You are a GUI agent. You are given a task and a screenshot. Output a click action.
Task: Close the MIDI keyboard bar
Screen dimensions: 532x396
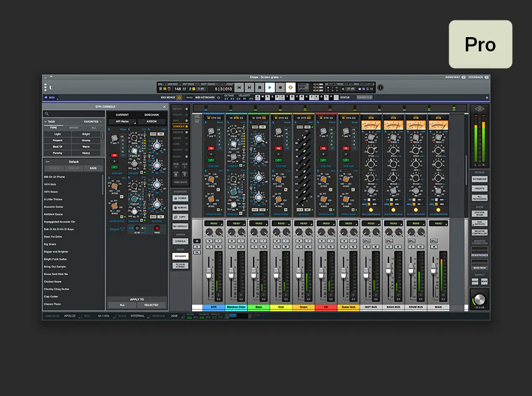487,98
